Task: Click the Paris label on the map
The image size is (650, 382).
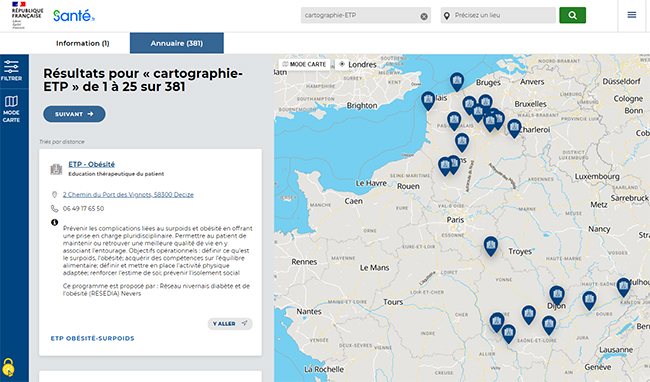Action: [455, 220]
